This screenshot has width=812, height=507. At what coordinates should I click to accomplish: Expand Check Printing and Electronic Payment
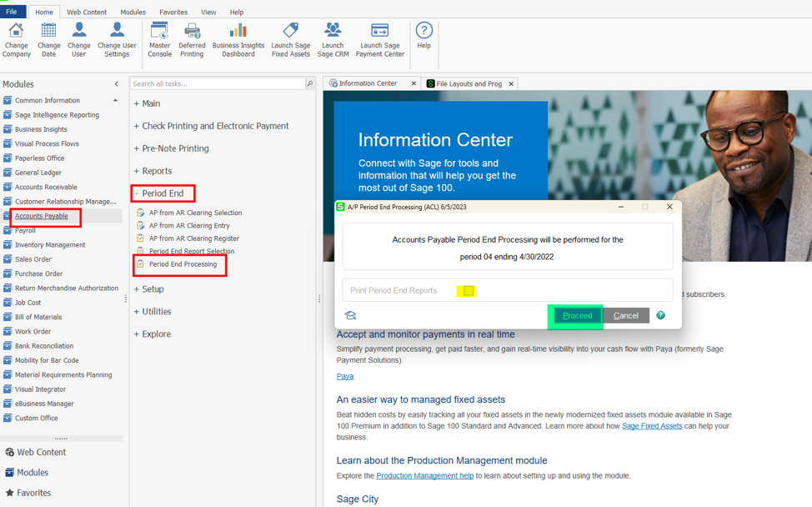click(211, 126)
